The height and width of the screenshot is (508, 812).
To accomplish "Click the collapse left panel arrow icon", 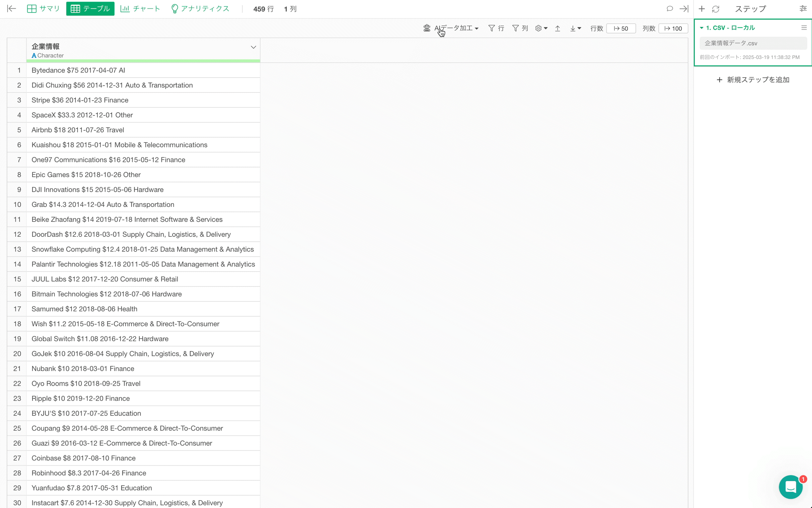I will point(11,9).
